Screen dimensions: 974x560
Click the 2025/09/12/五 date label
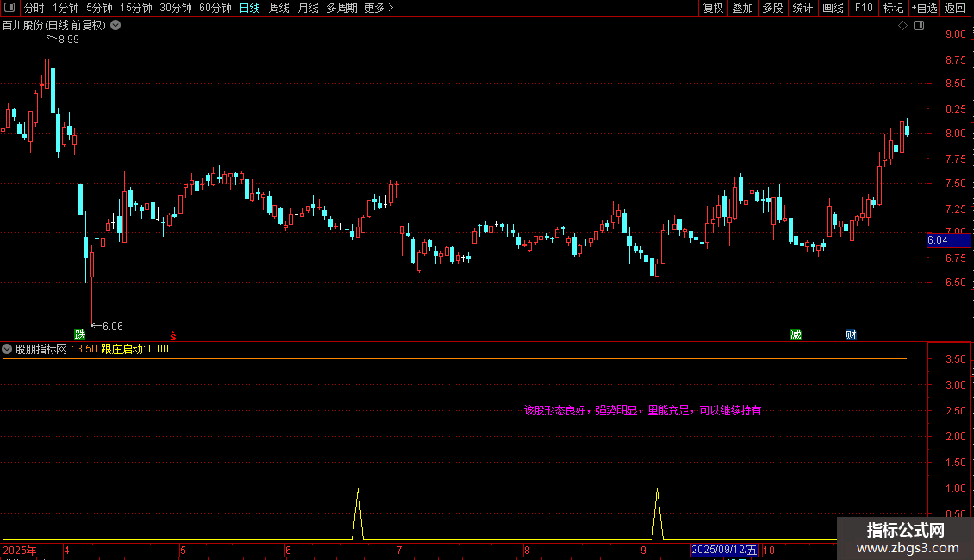724,550
